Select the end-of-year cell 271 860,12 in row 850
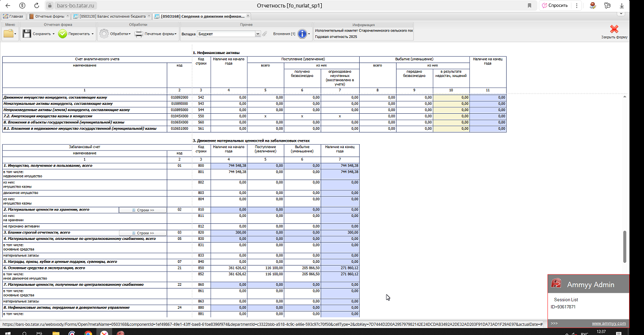This screenshot has width=644, height=335. pos(340,268)
